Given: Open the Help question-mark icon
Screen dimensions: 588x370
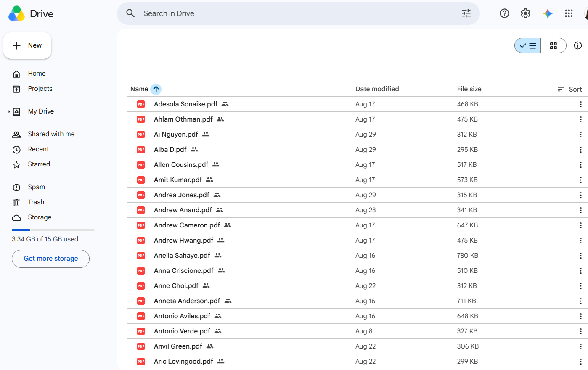Looking at the screenshot, I should (x=504, y=13).
